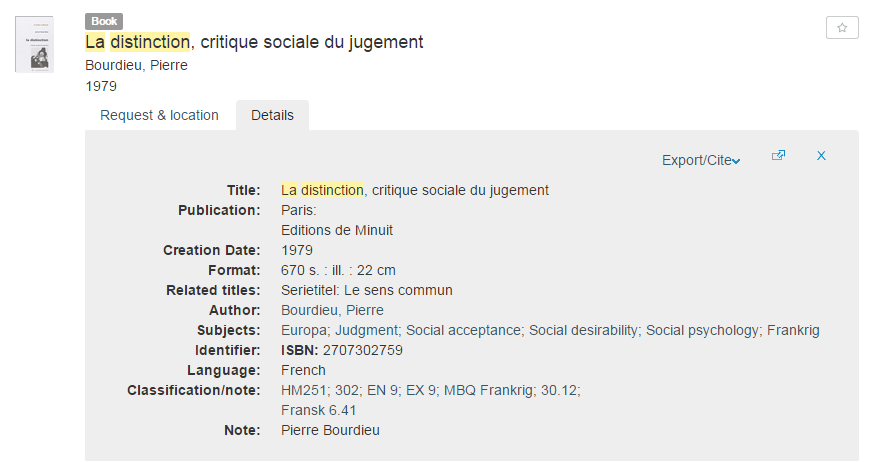The height and width of the screenshot is (462, 882).
Task: Open Social desirability subject
Action: [x=584, y=330]
